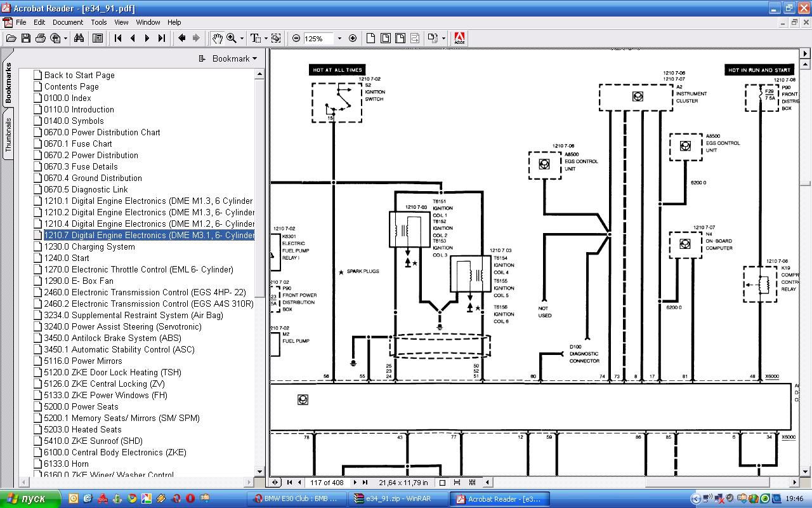
Task: Toggle the navigation pane icon
Action: point(98,38)
